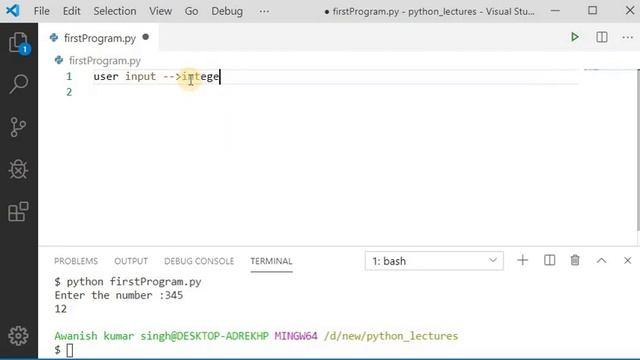The width and height of the screenshot is (640, 360).
Task: Create a new terminal with plus icon
Action: click(x=522, y=260)
